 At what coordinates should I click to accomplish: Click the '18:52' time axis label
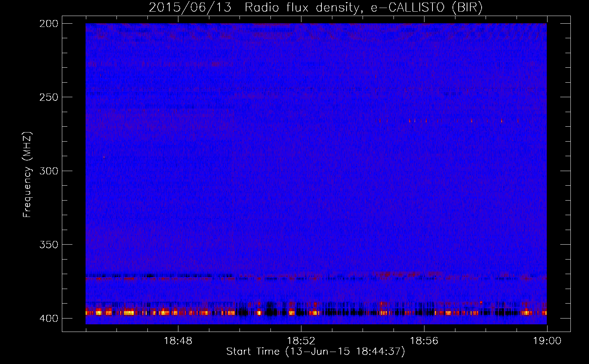pyautogui.click(x=301, y=341)
